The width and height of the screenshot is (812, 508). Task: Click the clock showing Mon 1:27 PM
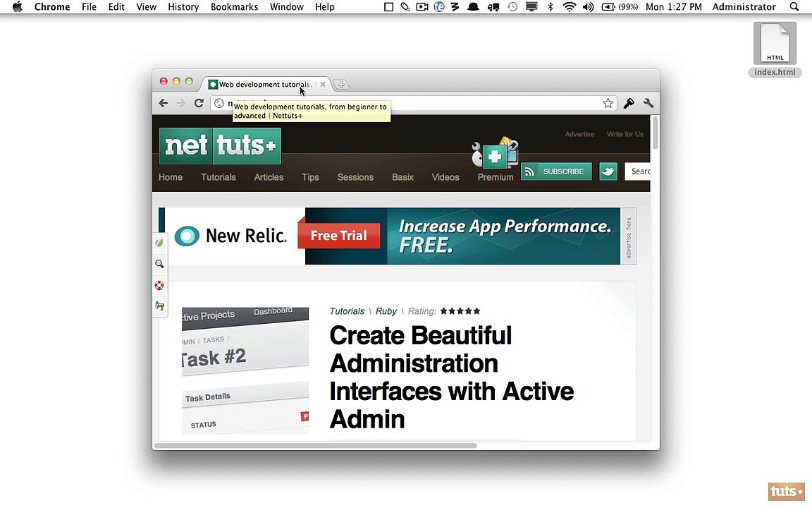[674, 7]
